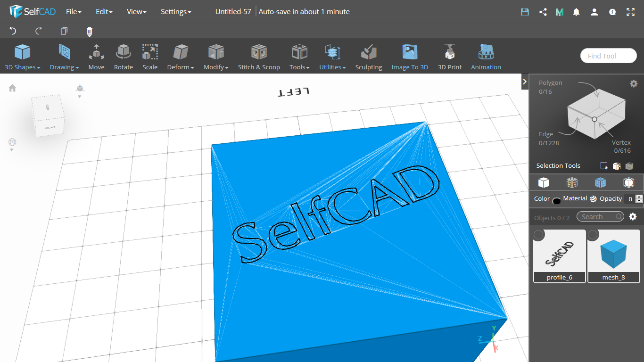Screen dimensions: 644x362
Task: Delete selection with trash icon
Action: (x=90, y=31)
